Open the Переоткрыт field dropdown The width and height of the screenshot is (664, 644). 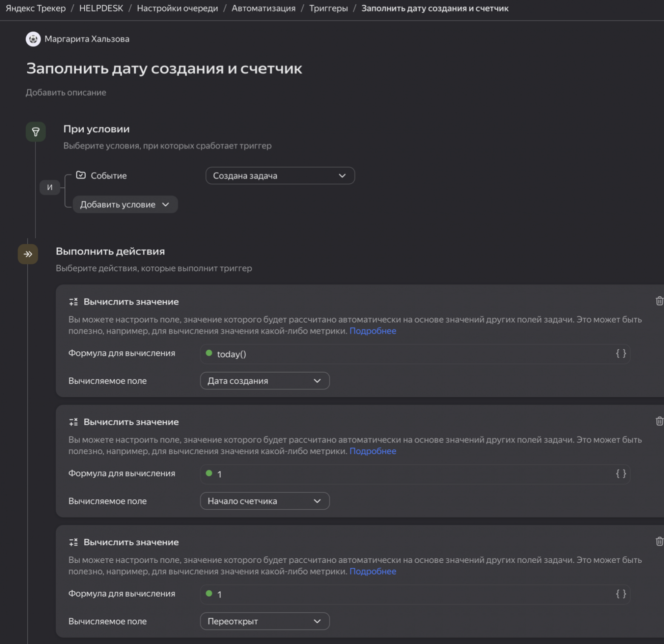tap(264, 621)
